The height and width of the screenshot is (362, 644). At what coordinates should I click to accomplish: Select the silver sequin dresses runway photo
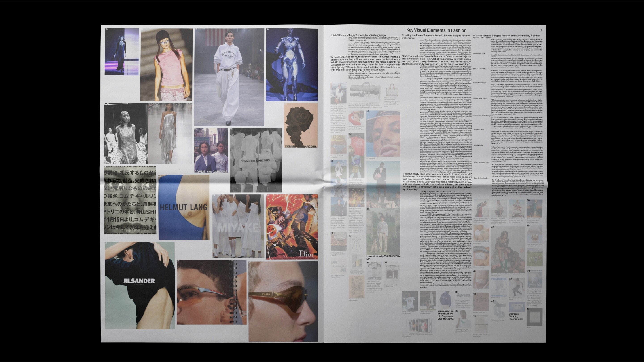click(148, 134)
